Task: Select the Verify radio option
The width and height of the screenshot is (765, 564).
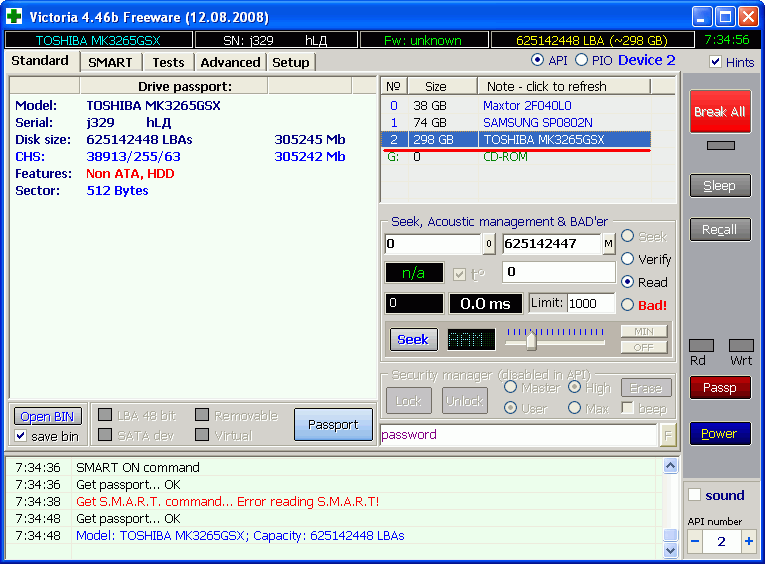Action: (x=628, y=259)
